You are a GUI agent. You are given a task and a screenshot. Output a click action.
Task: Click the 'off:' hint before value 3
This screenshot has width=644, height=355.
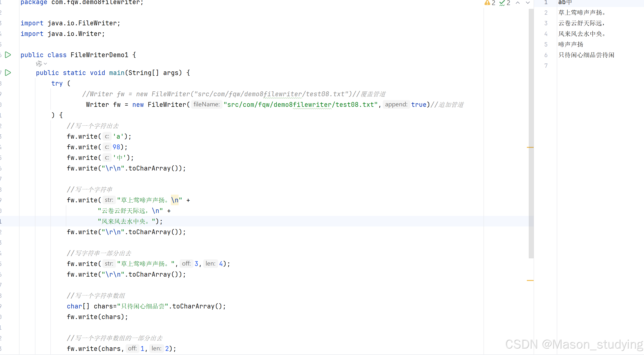[x=186, y=263]
